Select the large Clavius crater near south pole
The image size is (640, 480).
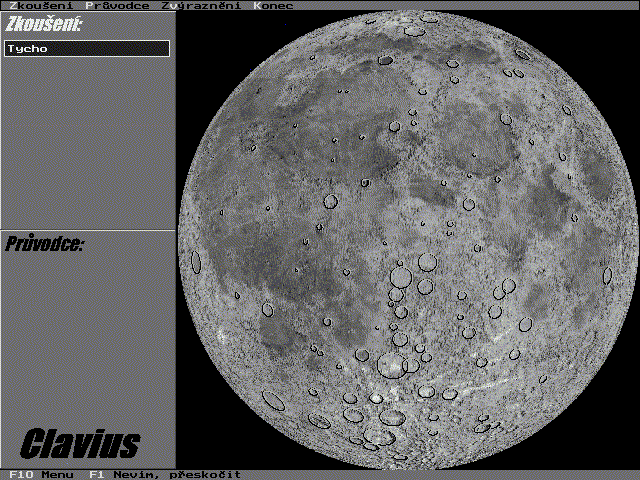point(379,435)
